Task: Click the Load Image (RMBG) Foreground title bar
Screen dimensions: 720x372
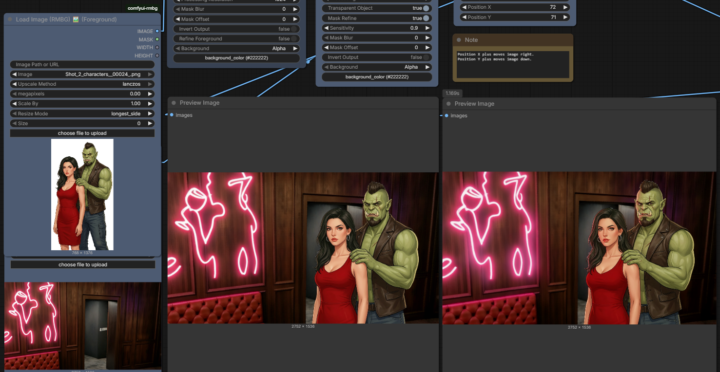Action: pyautogui.click(x=82, y=19)
